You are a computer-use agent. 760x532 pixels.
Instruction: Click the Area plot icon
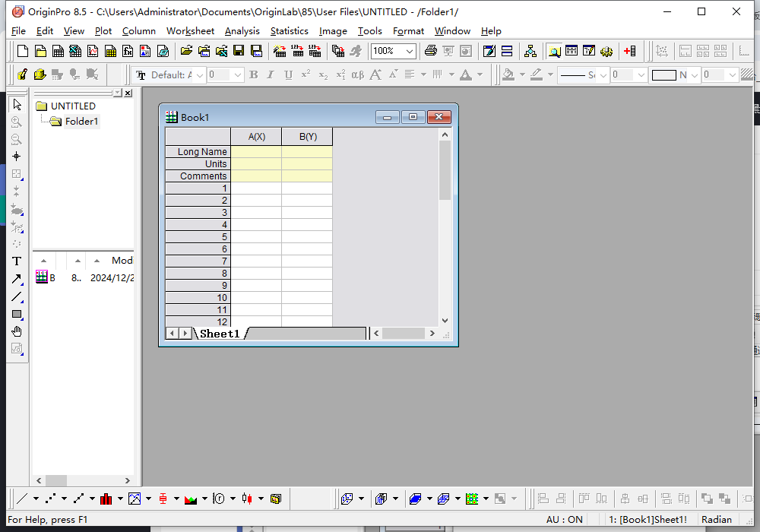tap(191, 499)
